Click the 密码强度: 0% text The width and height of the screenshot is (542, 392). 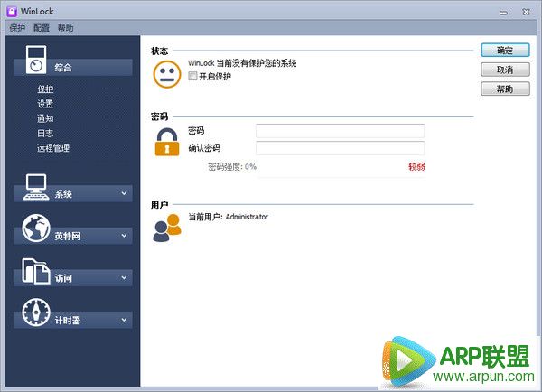pos(232,167)
